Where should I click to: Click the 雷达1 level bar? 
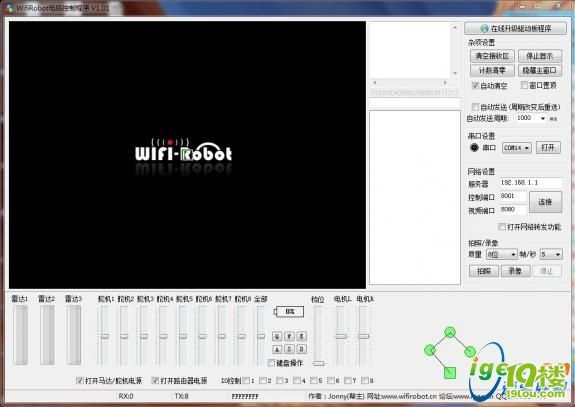click(21, 335)
